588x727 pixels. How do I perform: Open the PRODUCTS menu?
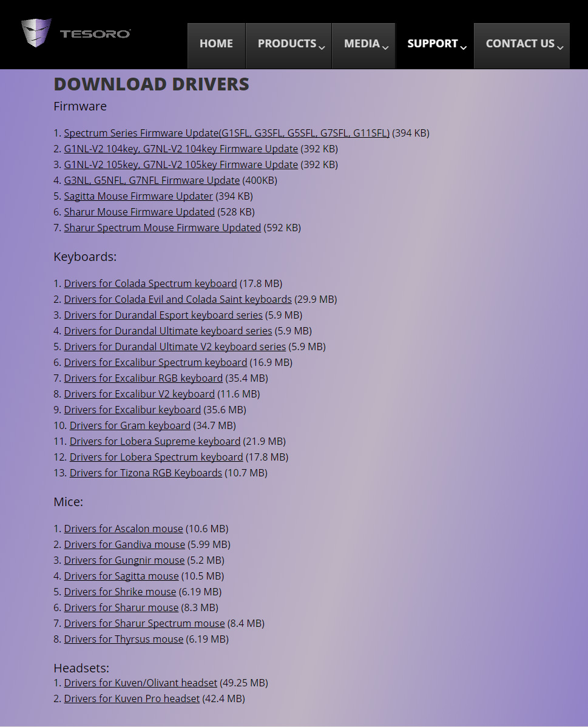coord(288,46)
